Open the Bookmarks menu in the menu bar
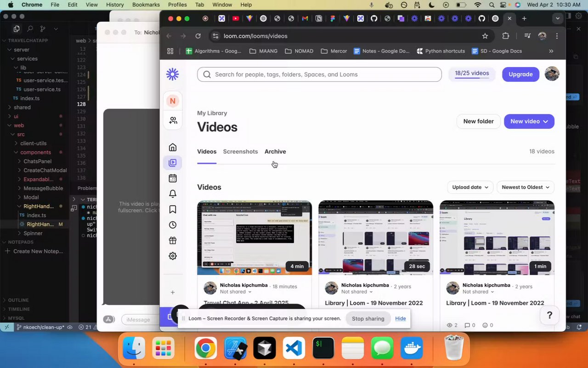588x368 pixels. 146,5
